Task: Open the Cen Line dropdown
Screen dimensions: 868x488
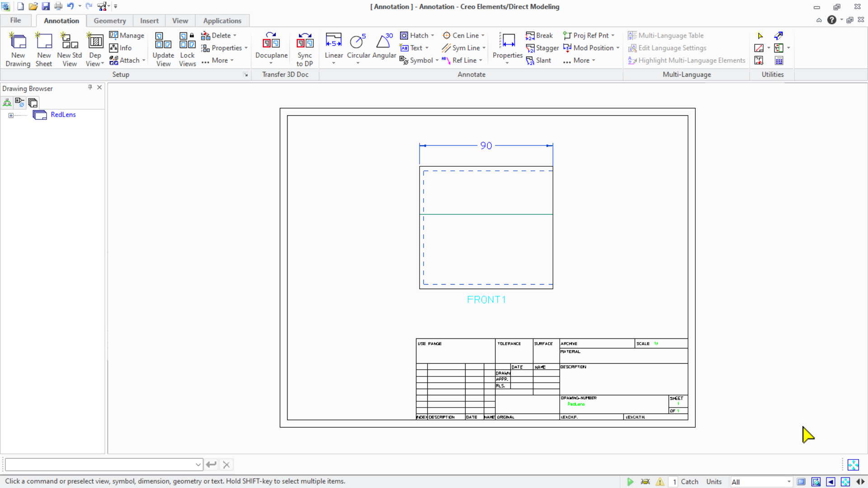Action: (x=483, y=35)
